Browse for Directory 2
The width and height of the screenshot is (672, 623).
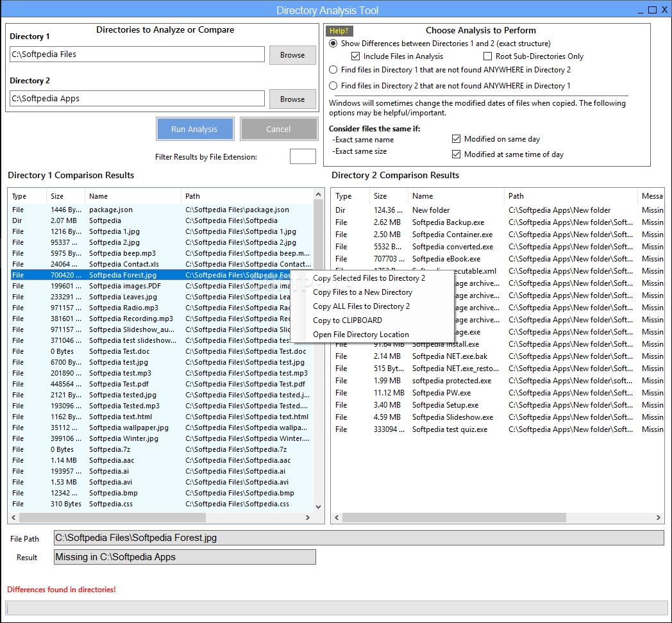tap(292, 99)
